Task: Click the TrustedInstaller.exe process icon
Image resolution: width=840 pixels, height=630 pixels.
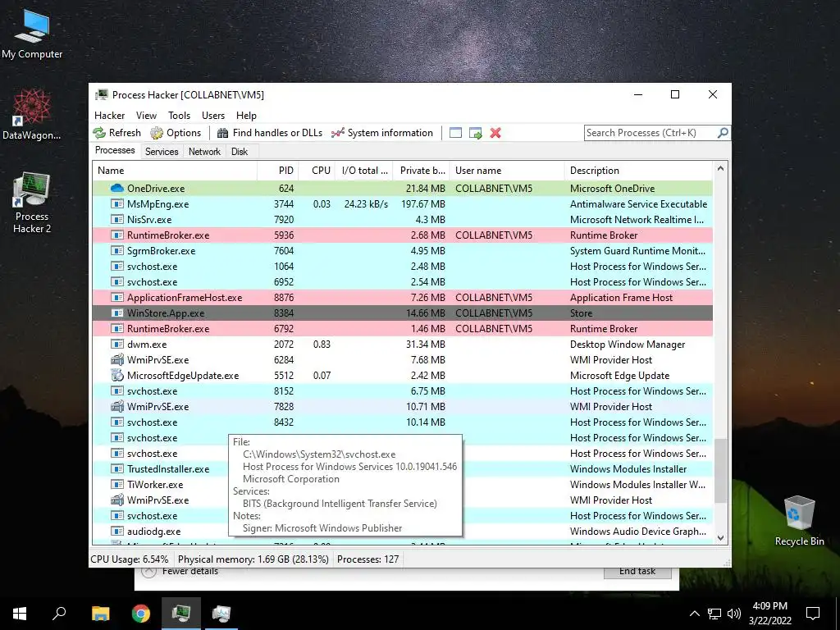Action: [116, 468]
